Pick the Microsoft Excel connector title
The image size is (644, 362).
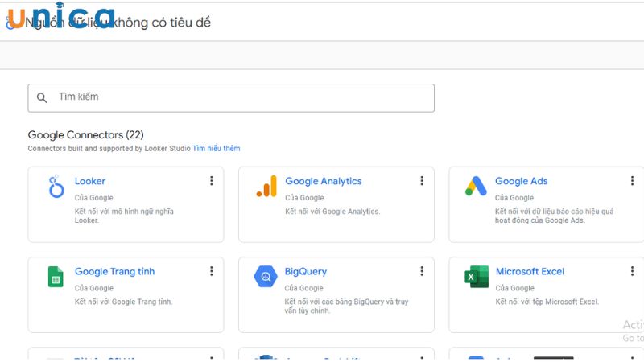[x=530, y=271]
